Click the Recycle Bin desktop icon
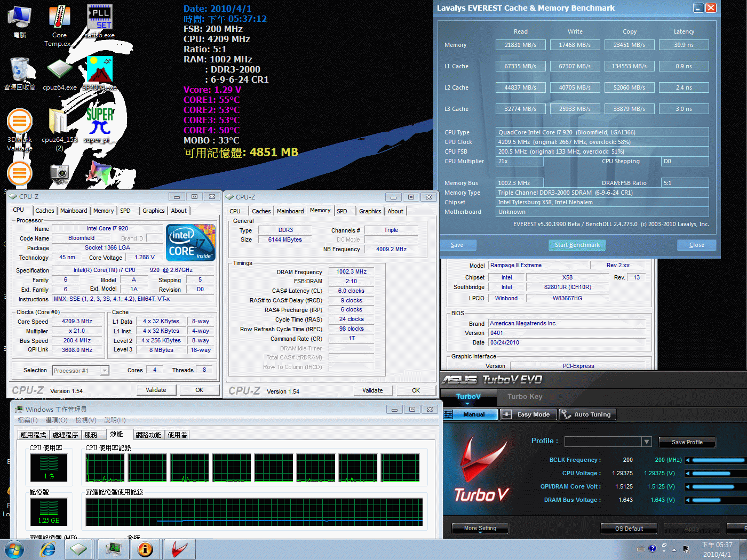Screen dimensions: 747x560 click(x=20, y=70)
